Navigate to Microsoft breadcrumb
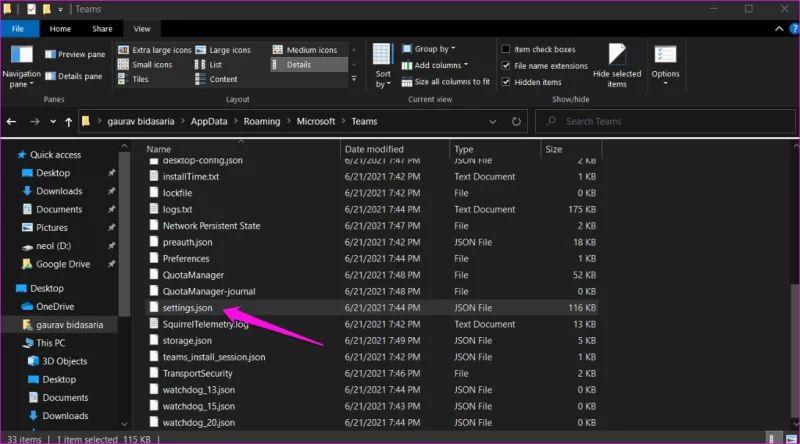This screenshot has width=800, height=444. click(x=316, y=121)
